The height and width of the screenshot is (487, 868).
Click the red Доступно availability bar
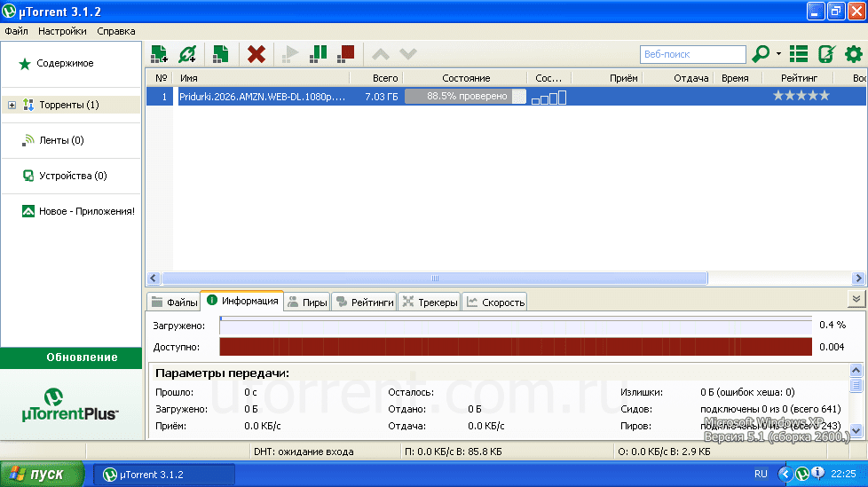click(516, 347)
